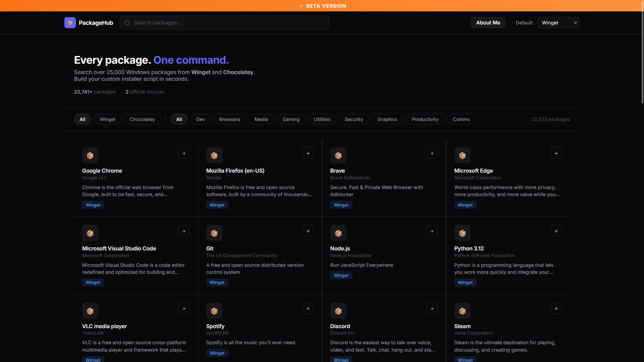Filter by the Media category

tap(261, 119)
